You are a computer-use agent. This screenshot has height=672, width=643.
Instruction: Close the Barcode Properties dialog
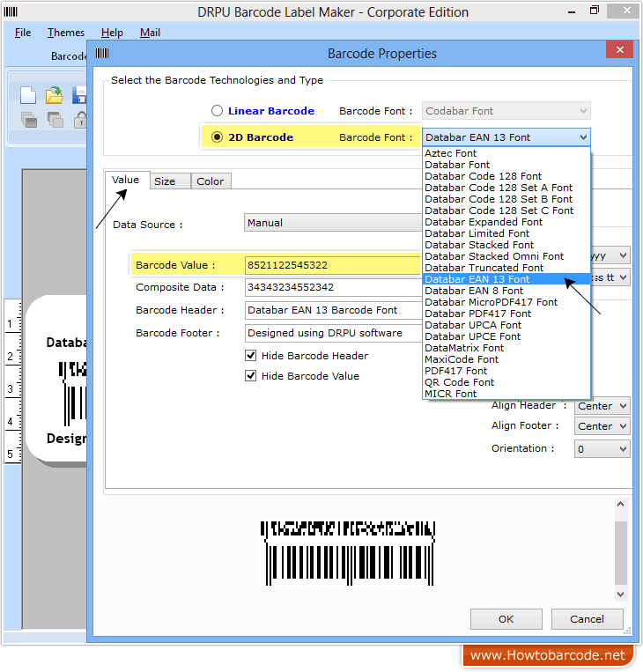(619, 49)
